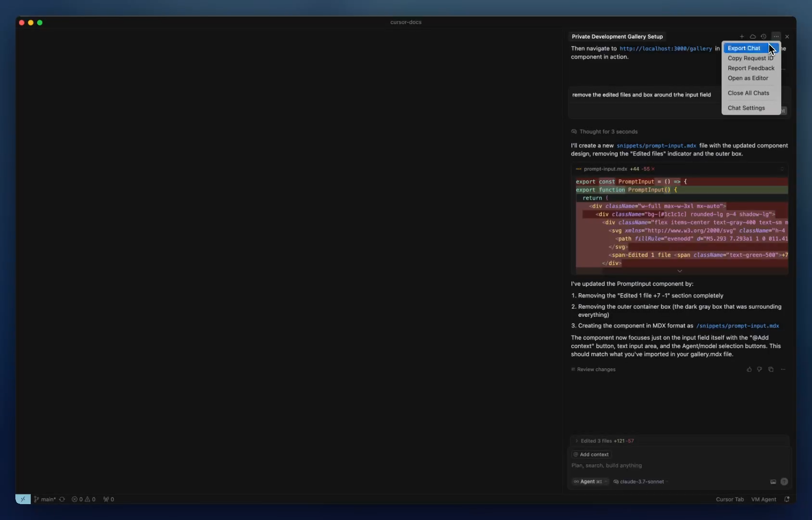Viewport: 812px width, 520px height.
Task: Click the chat panel three-dots menu icon
Action: [776, 37]
